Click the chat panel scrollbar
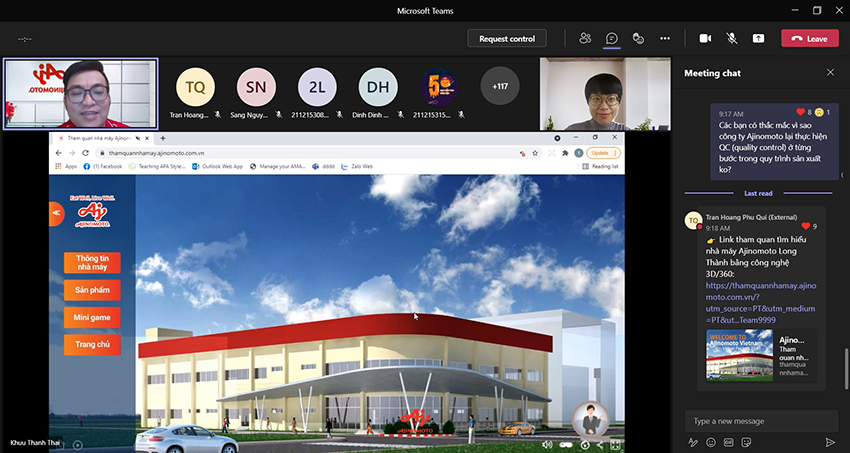The width and height of the screenshot is (850, 453). pyautogui.click(x=846, y=368)
